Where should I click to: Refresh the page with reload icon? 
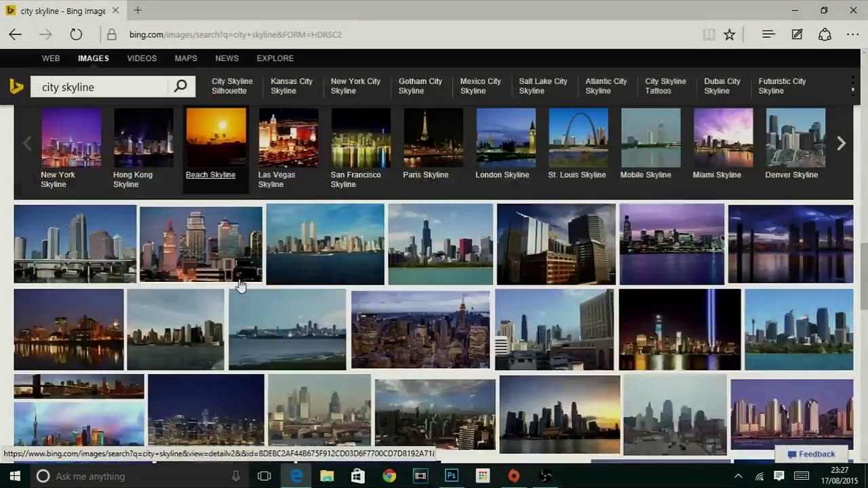pyautogui.click(x=76, y=35)
